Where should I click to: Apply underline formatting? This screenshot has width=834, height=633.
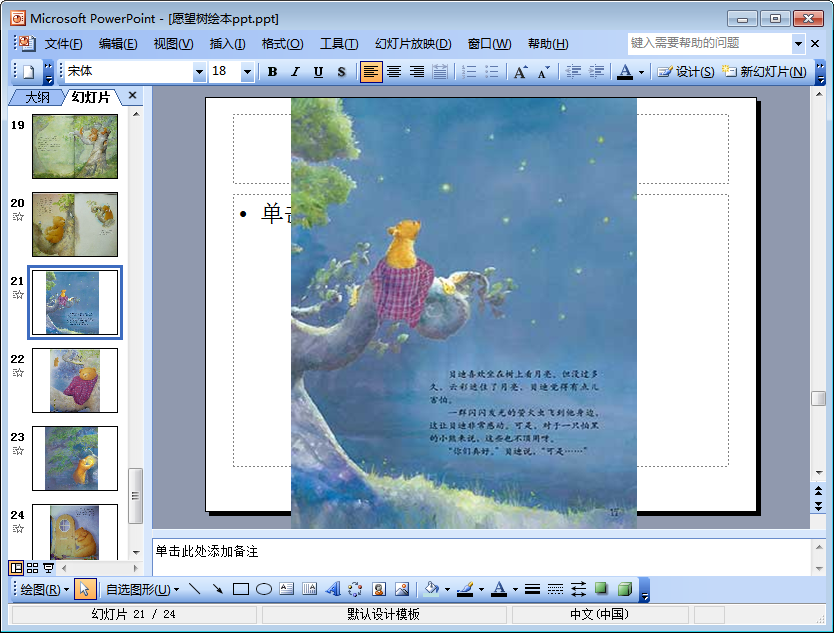pos(318,72)
